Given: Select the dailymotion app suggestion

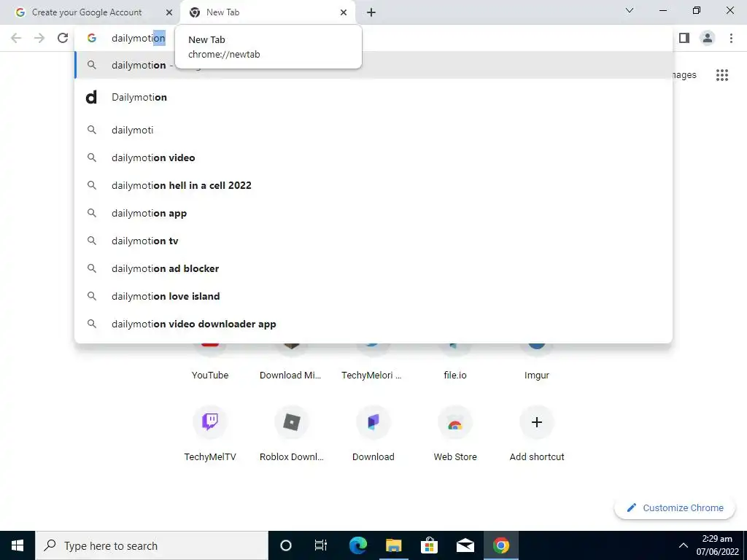Looking at the screenshot, I should pos(373,214).
